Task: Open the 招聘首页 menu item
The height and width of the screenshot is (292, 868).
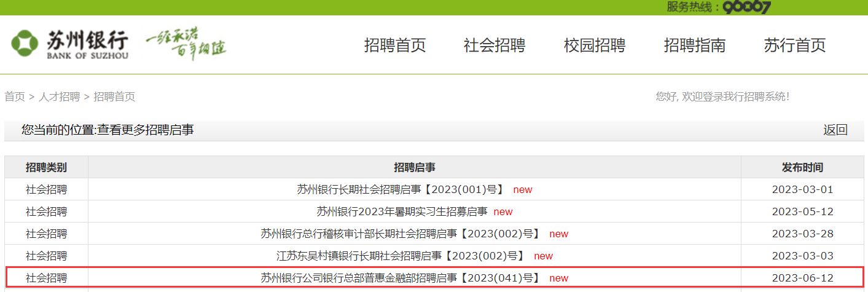Action: (395, 45)
